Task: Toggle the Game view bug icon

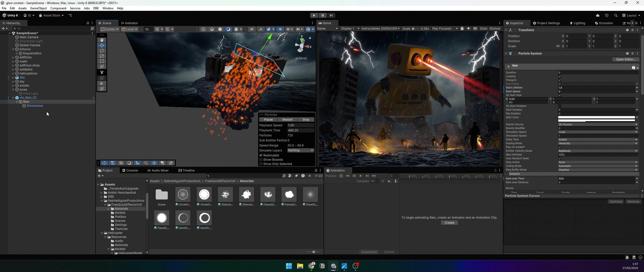Action: [x=462, y=28]
